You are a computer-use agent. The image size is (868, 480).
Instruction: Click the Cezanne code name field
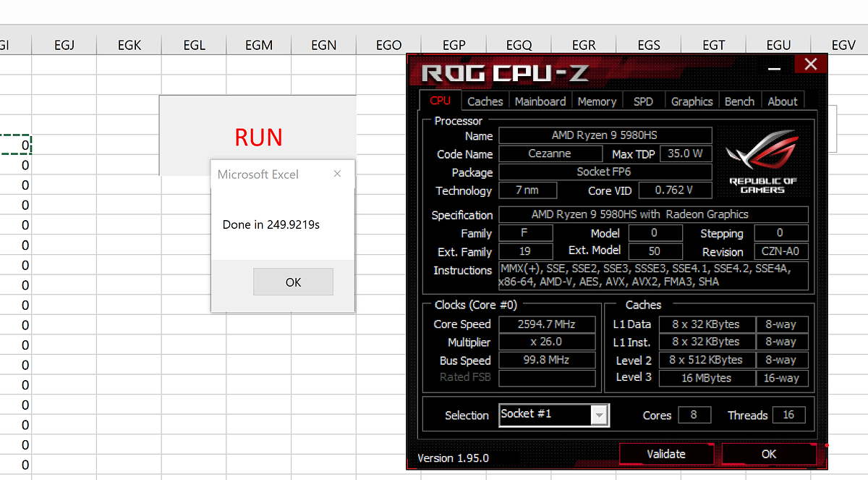coord(550,153)
